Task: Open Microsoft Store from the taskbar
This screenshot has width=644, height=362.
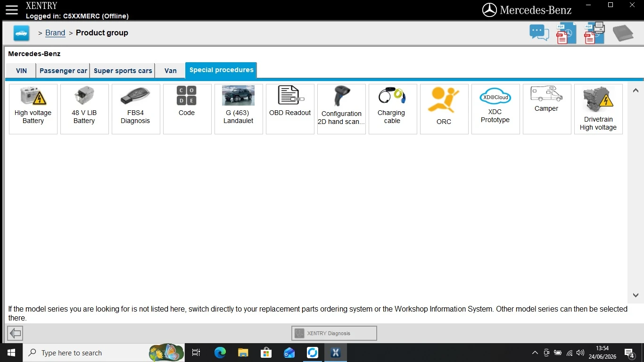Action: [x=266, y=353]
